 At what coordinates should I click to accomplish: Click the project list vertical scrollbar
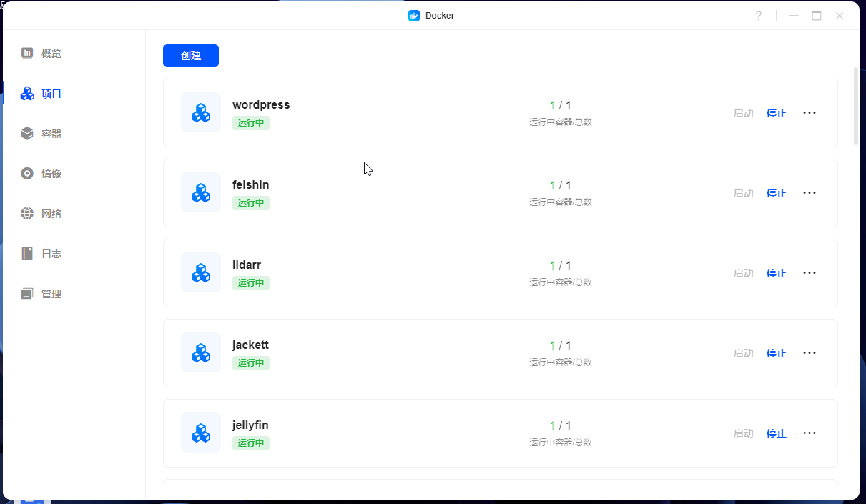(856, 107)
